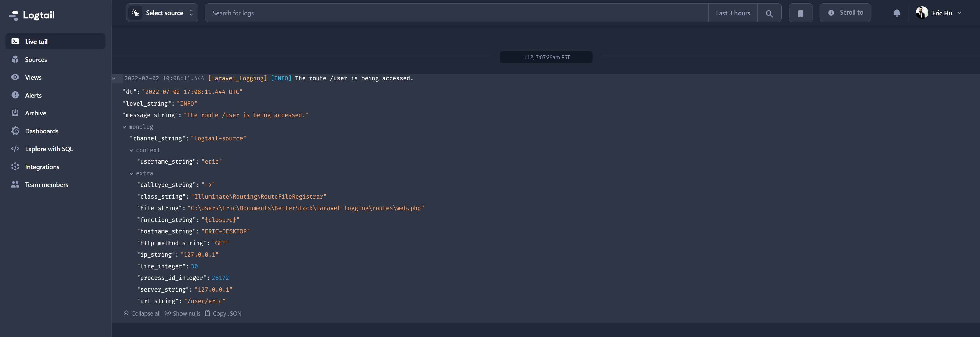This screenshot has width=980, height=337.
Task: Click the Dashboards icon in sidebar
Action: [15, 131]
